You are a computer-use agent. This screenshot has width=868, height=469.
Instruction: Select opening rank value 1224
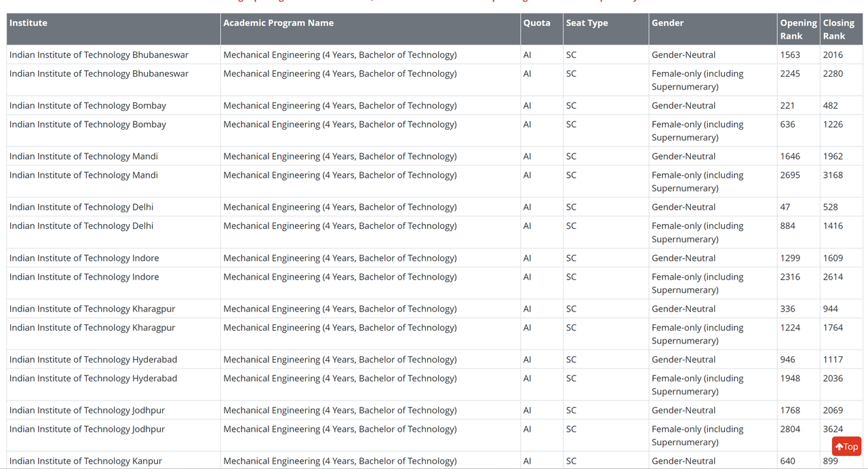click(790, 328)
